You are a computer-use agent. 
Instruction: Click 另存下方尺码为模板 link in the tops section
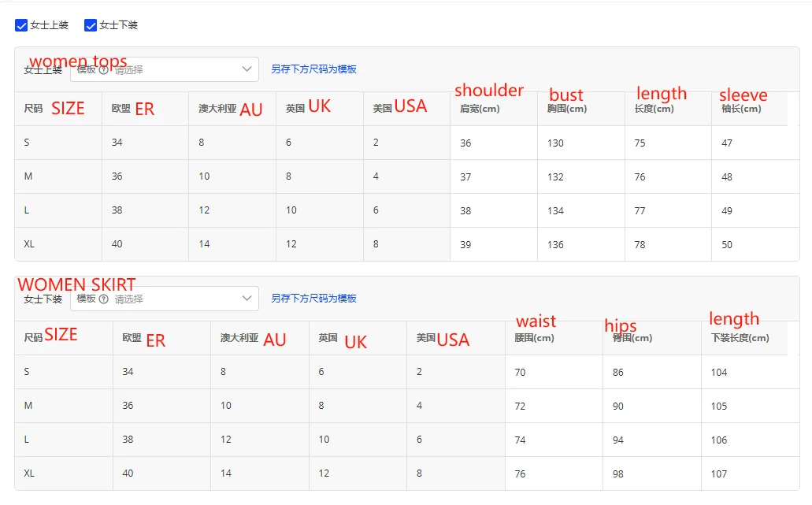tap(313, 69)
